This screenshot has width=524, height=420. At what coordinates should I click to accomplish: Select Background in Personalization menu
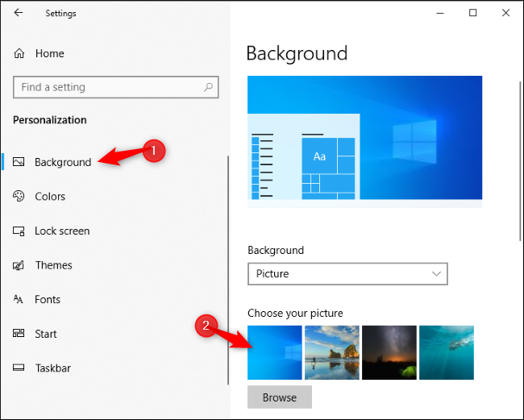click(63, 162)
